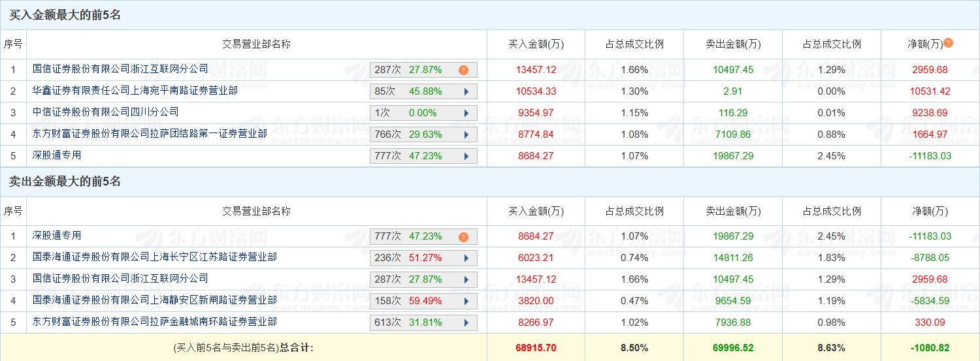Click the 1664.97 net amount cell
Viewport: 980px width, 361px height.
[x=928, y=134]
